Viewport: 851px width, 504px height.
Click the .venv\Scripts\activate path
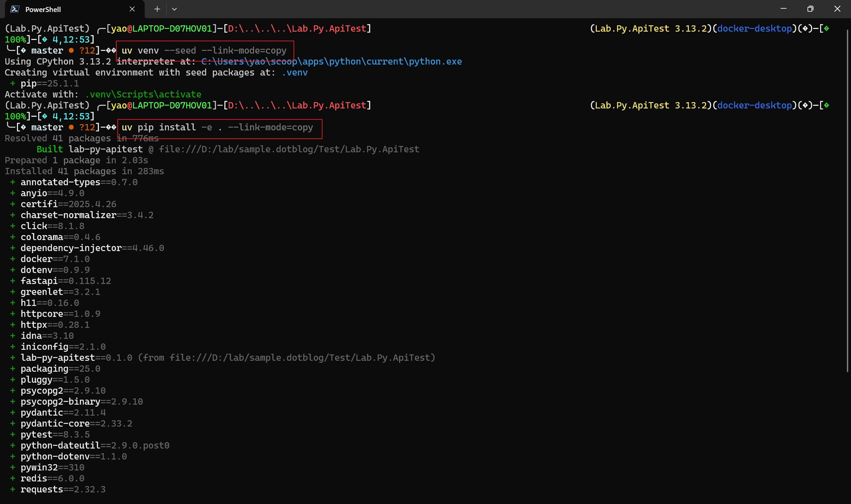click(x=143, y=95)
